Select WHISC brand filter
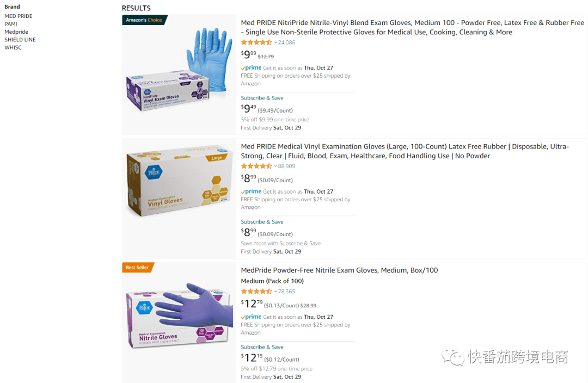The image size is (588, 383). (13, 47)
